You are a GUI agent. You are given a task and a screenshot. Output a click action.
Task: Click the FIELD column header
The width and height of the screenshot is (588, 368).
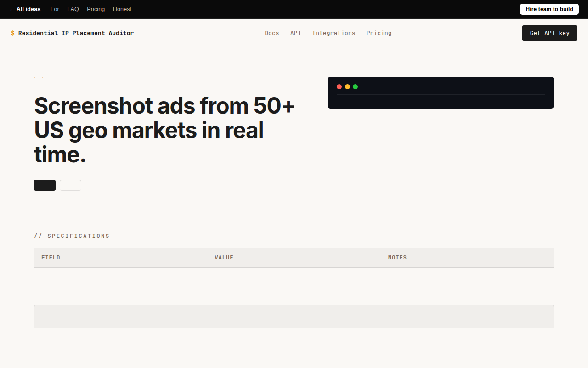point(51,258)
